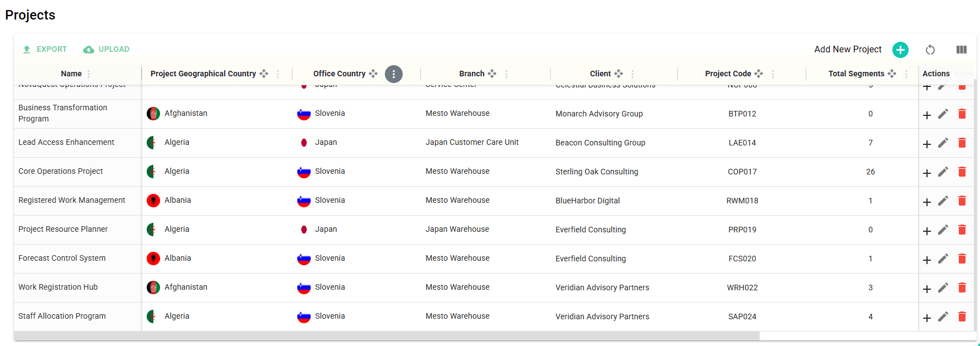Edit the Lead Access Enhancement row

(x=943, y=143)
